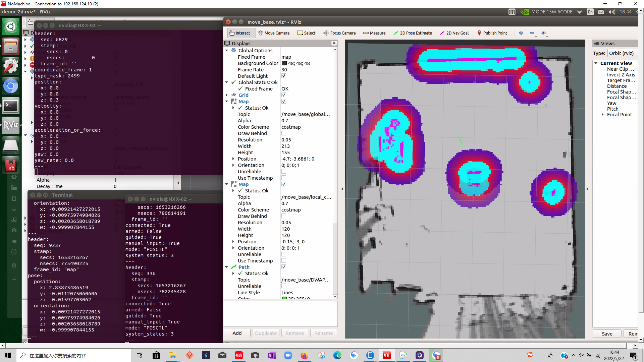Open Microsoft Edge from Windows taskbar
This screenshot has width=644, height=362.
coord(337,355)
